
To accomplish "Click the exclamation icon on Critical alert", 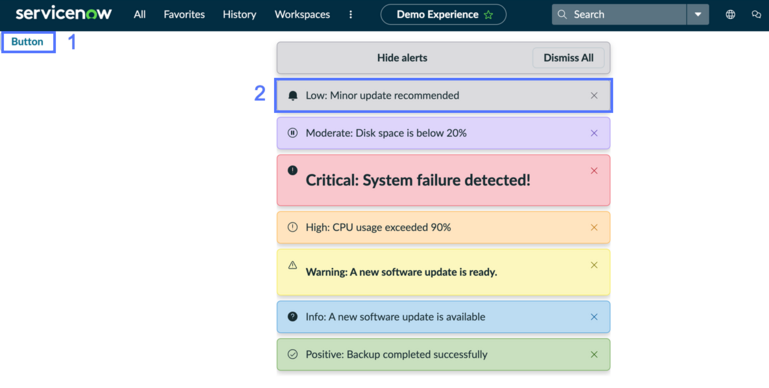I will tap(293, 170).
